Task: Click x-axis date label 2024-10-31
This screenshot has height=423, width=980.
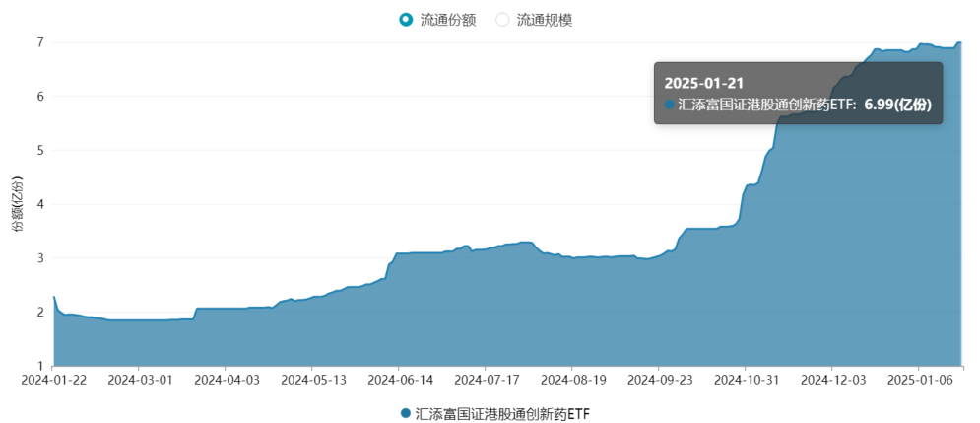Action: click(745, 380)
